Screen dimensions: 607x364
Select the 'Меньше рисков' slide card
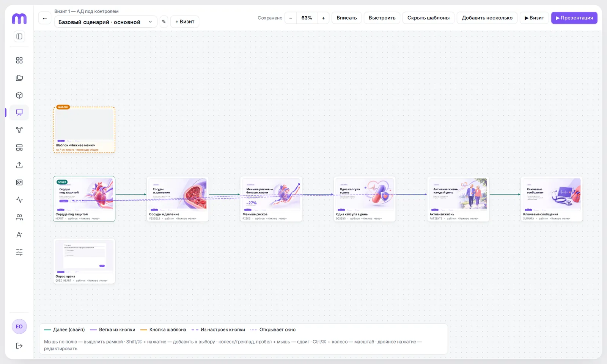tap(271, 199)
